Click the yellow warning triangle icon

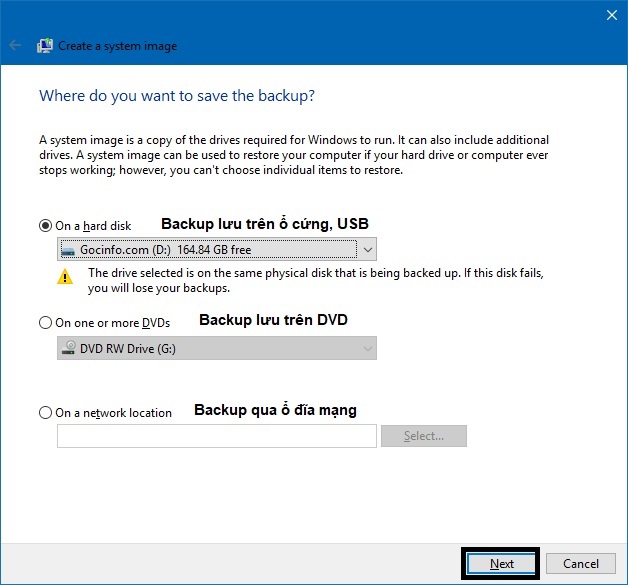click(x=66, y=277)
